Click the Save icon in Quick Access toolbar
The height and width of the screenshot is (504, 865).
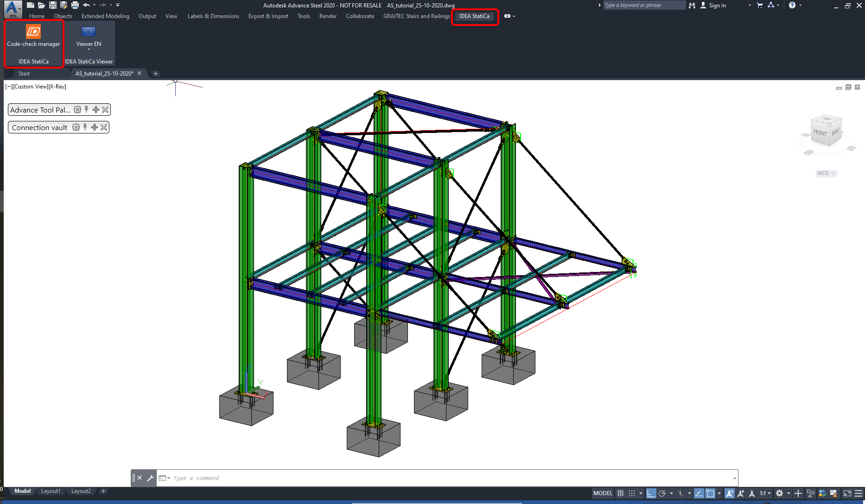[52, 5]
